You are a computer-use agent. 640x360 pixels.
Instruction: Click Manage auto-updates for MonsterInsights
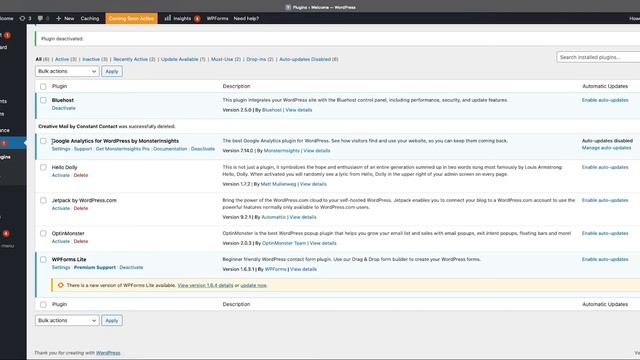[x=606, y=148]
